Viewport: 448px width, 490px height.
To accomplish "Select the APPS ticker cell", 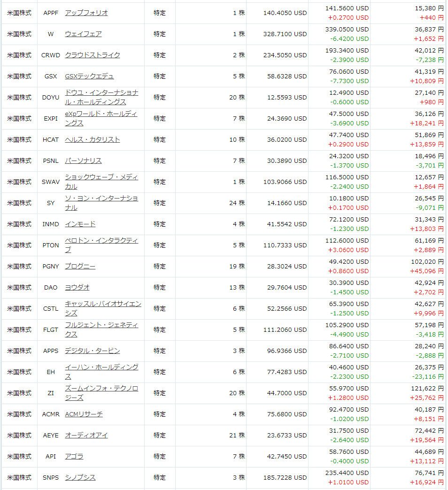I will (x=51, y=351).
